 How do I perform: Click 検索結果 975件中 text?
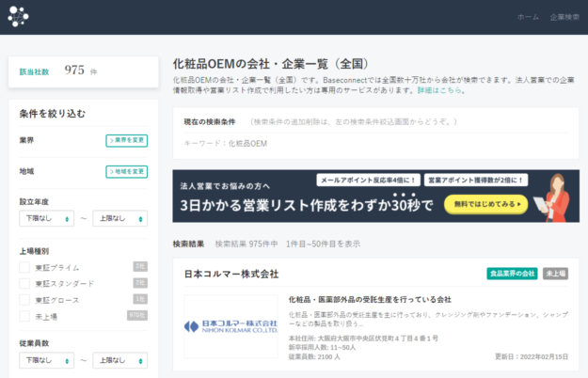click(x=246, y=244)
